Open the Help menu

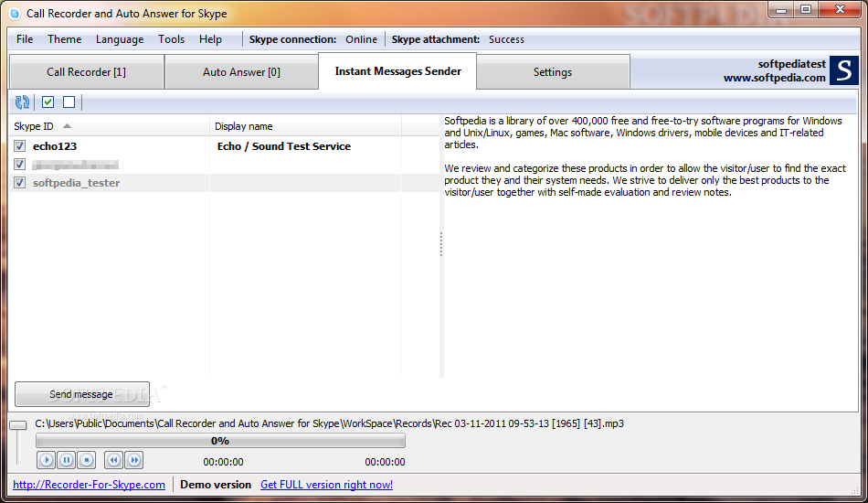click(210, 39)
